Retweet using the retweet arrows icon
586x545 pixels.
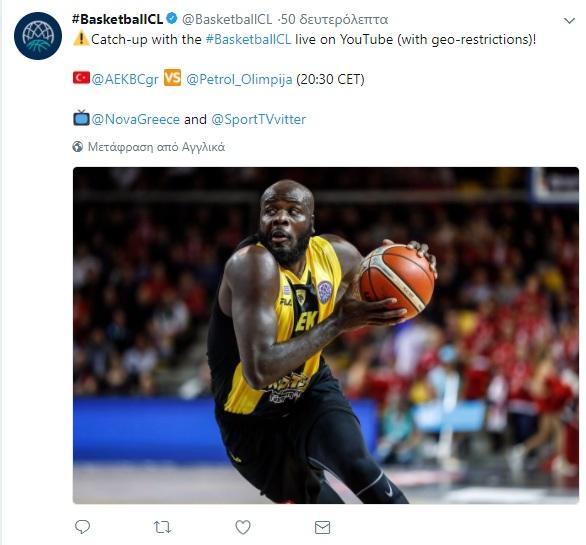(162, 527)
